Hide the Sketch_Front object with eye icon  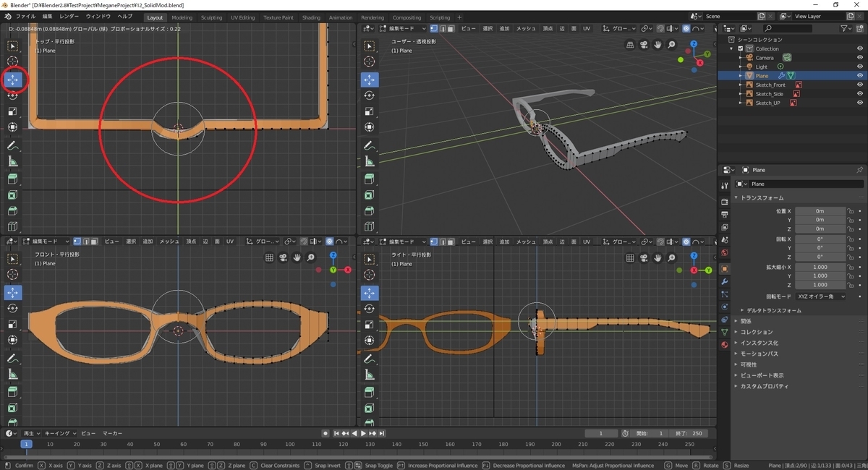[x=860, y=85]
